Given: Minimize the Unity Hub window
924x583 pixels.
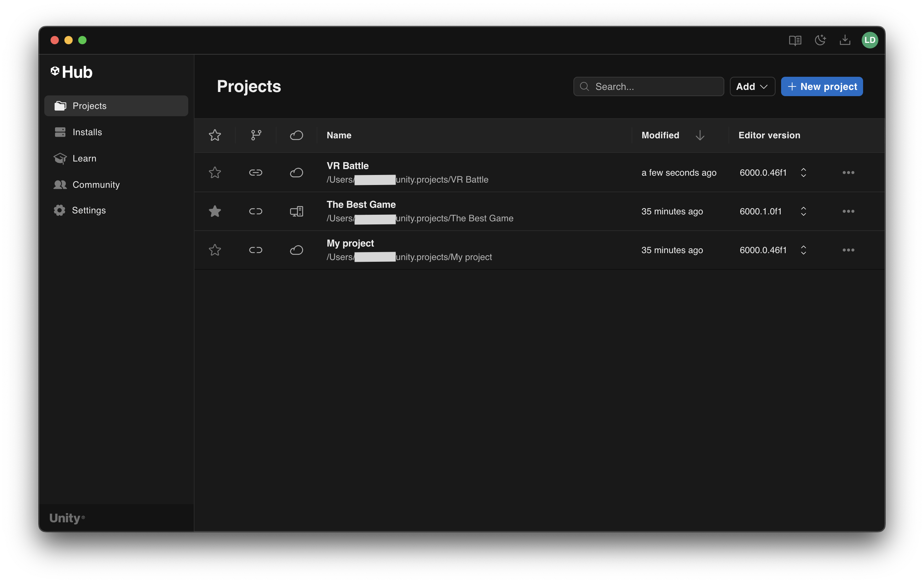Looking at the screenshot, I should click(68, 40).
